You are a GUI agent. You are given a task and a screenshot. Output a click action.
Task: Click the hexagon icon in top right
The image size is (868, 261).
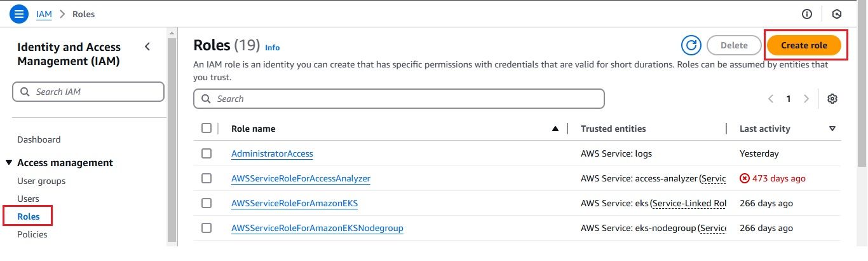(x=837, y=13)
